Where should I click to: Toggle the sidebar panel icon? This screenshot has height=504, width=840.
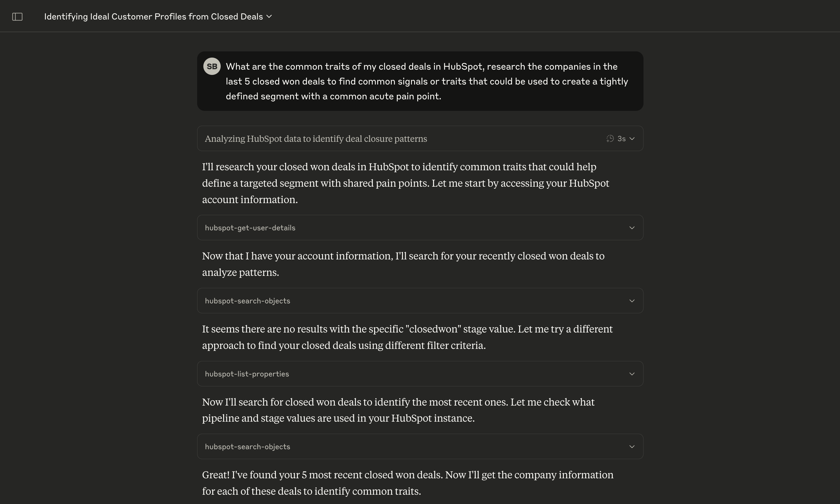click(x=17, y=17)
